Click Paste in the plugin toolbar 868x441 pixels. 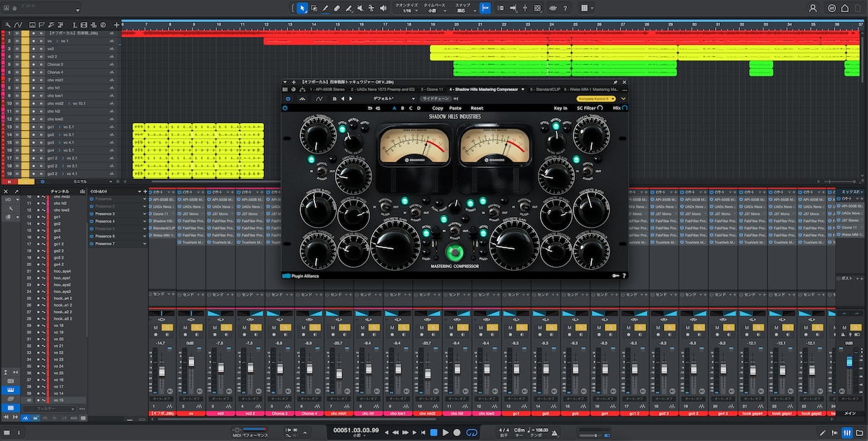[455, 108]
